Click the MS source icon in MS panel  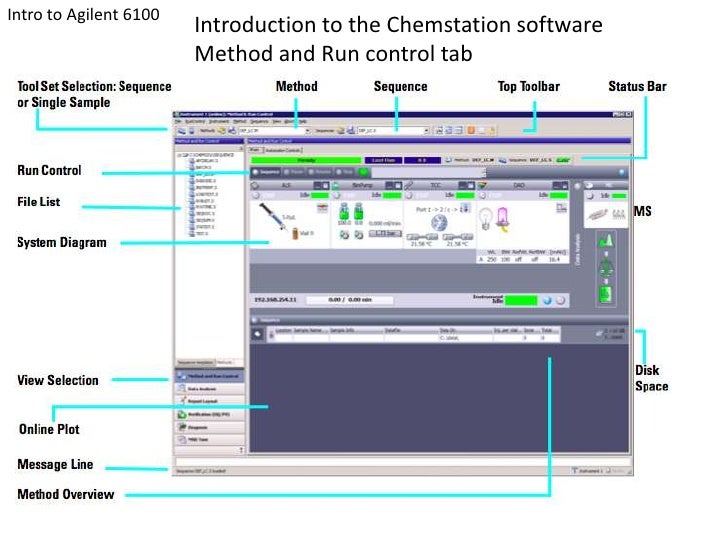tap(597, 214)
